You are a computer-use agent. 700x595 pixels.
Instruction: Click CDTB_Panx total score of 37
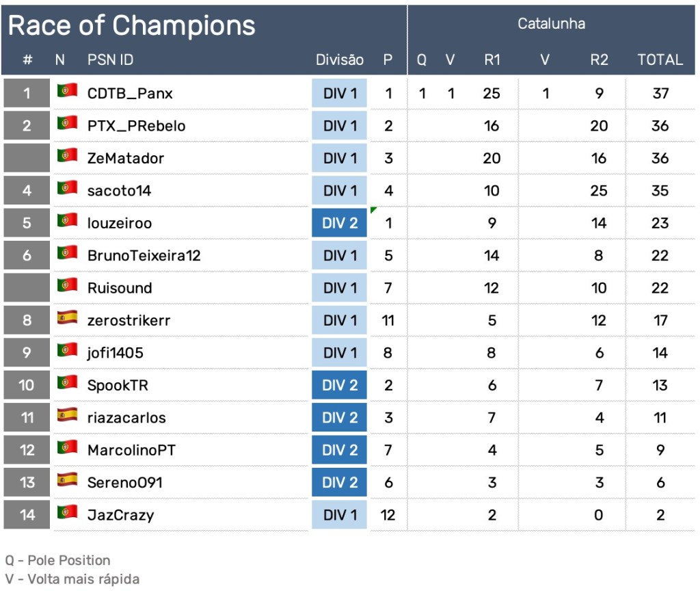[x=660, y=93]
